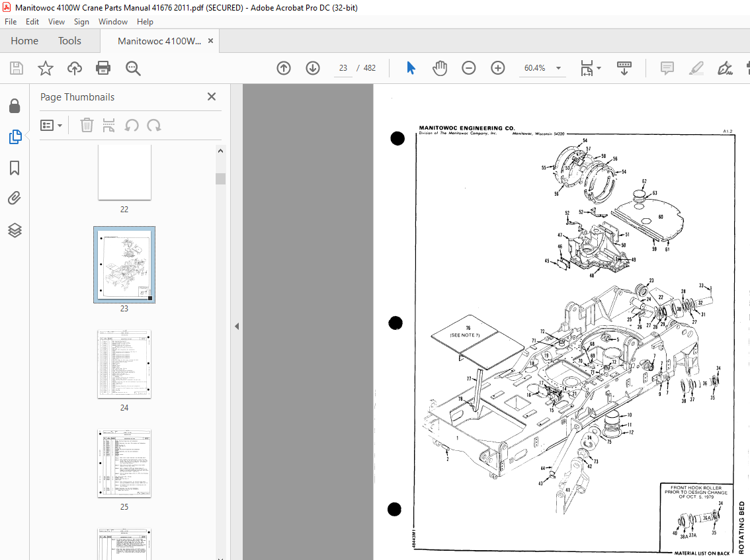Delete selected page thumbnails
750x560 pixels.
(87, 126)
